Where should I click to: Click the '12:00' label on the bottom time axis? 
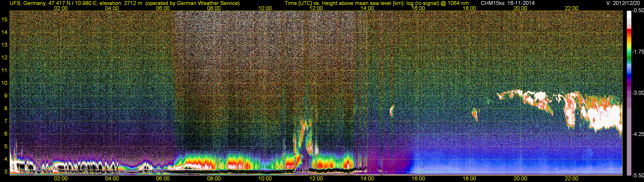[316, 179]
